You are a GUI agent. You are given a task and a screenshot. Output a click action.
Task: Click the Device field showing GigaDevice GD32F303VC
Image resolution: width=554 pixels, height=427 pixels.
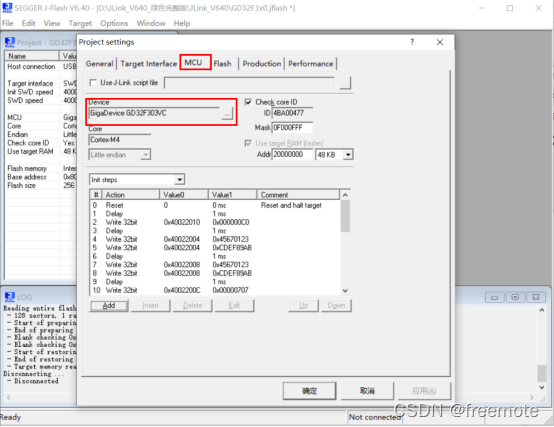pyautogui.click(x=154, y=113)
